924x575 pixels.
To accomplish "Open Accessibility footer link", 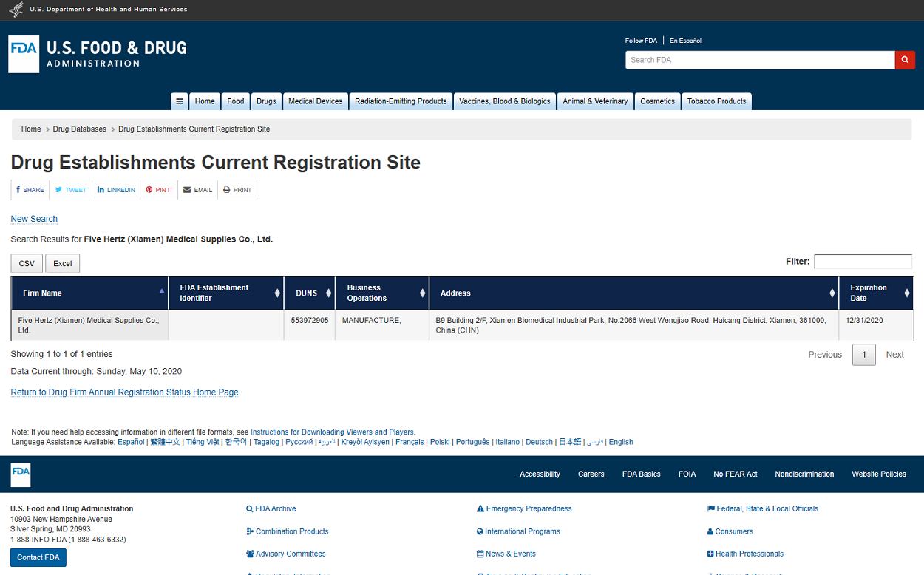I will [x=540, y=474].
